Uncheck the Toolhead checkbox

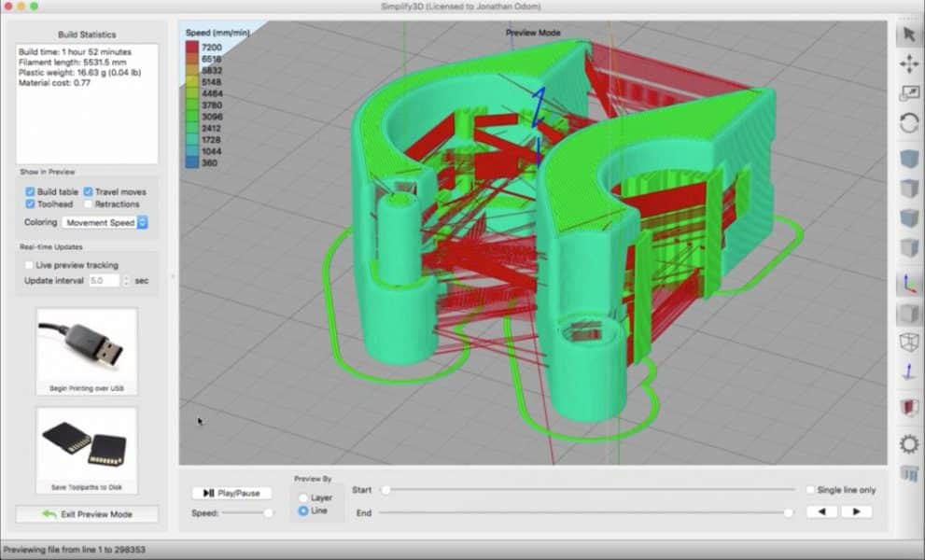coord(30,204)
